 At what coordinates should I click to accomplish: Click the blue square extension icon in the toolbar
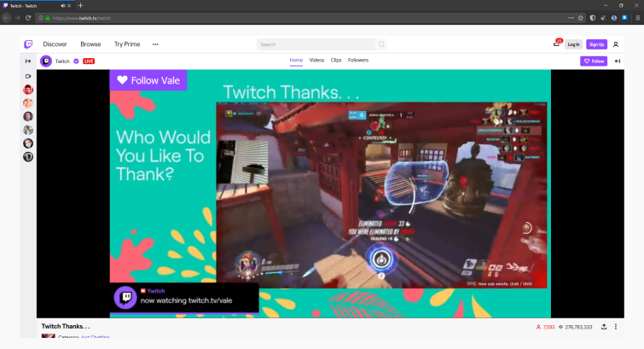tap(624, 18)
